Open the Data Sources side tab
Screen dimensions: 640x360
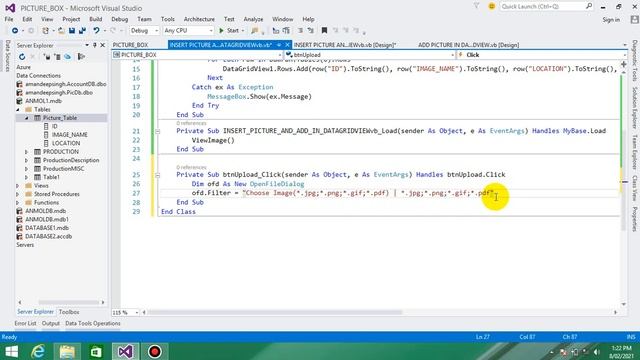pyautogui.click(x=7, y=56)
